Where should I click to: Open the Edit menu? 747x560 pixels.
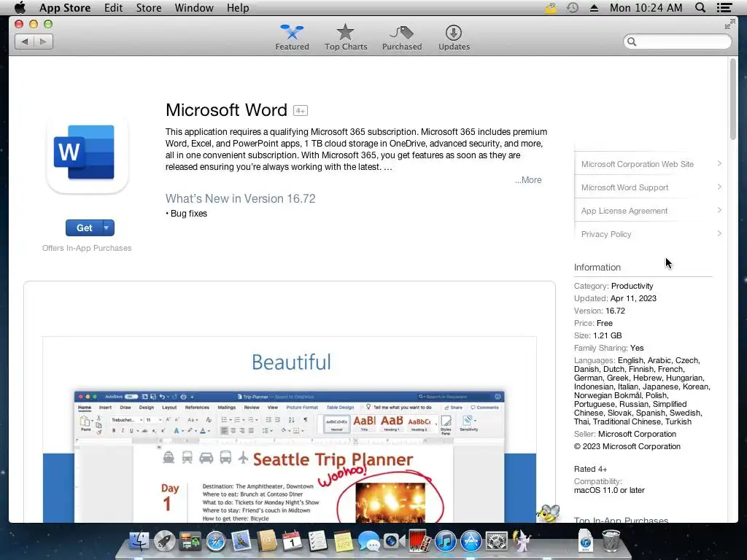(x=113, y=7)
